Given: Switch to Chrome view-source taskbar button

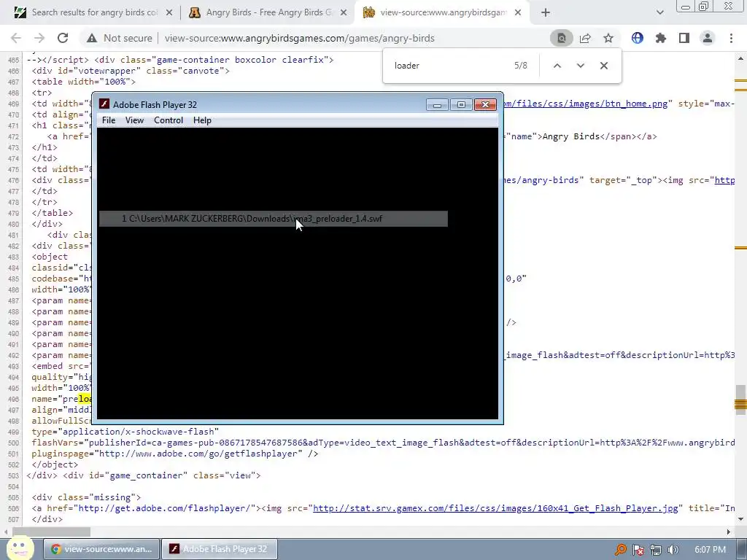Looking at the screenshot, I should pyautogui.click(x=101, y=549).
